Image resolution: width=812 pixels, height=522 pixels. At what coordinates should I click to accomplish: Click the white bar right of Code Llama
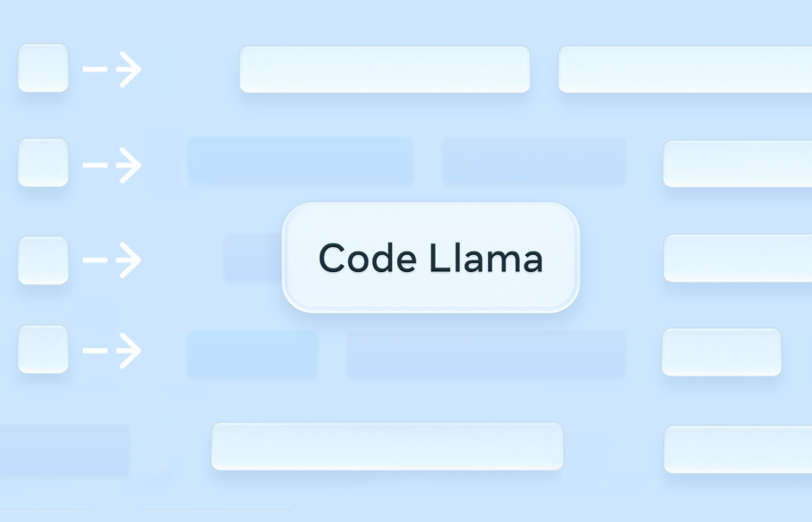pyautogui.click(x=737, y=258)
